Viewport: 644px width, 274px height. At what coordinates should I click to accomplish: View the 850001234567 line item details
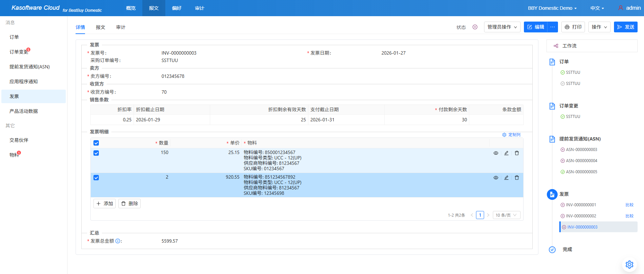(496, 153)
